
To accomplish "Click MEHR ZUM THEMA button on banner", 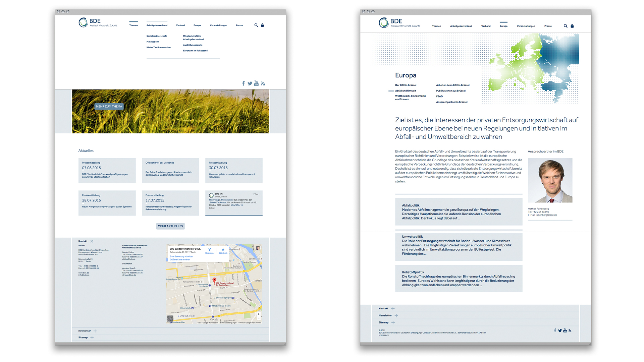I will [109, 106].
